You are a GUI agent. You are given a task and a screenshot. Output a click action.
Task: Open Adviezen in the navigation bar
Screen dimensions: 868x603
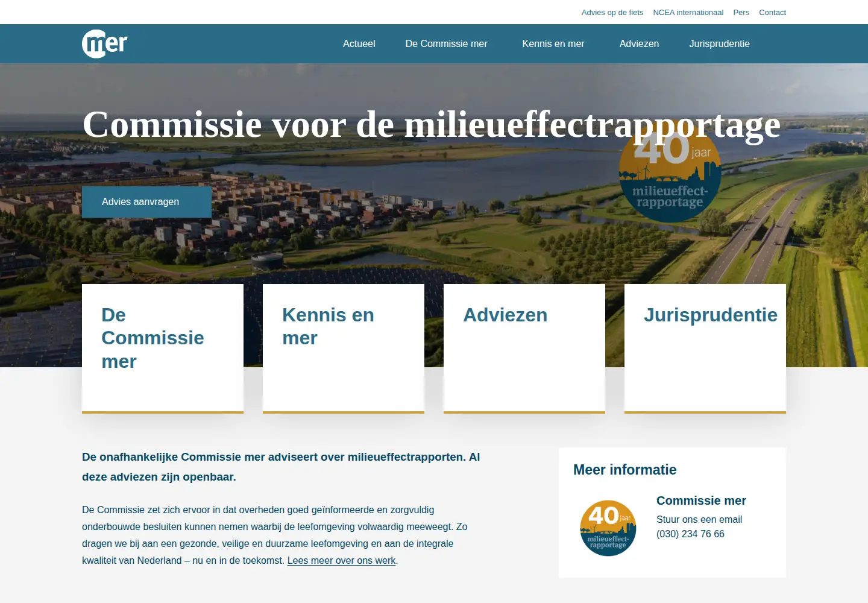pos(639,43)
